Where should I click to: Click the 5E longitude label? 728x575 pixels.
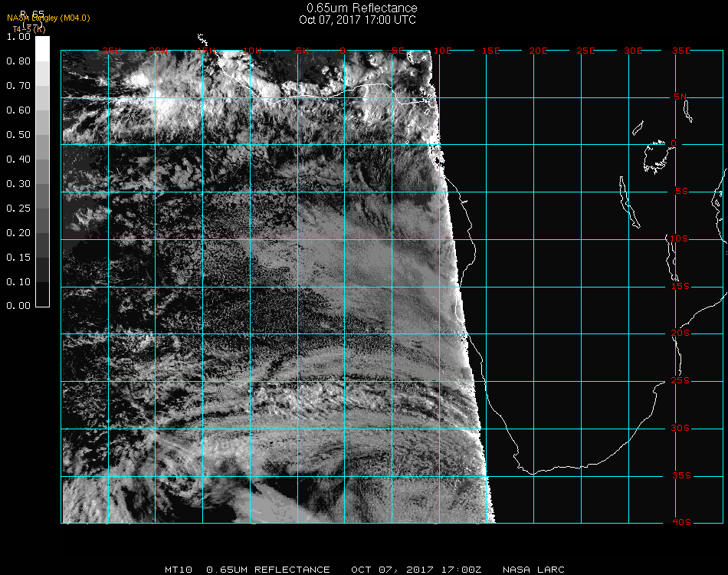pyautogui.click(x=398, y=51)
